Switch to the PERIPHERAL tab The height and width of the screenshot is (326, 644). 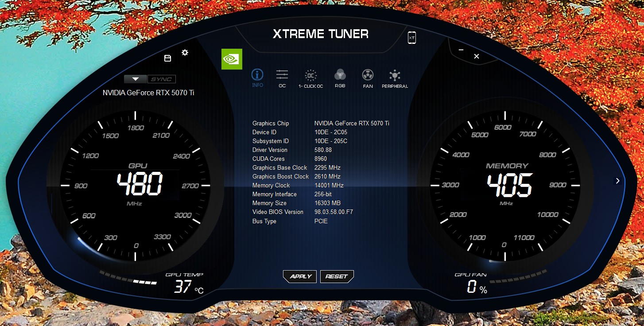[x=395, y=79]
